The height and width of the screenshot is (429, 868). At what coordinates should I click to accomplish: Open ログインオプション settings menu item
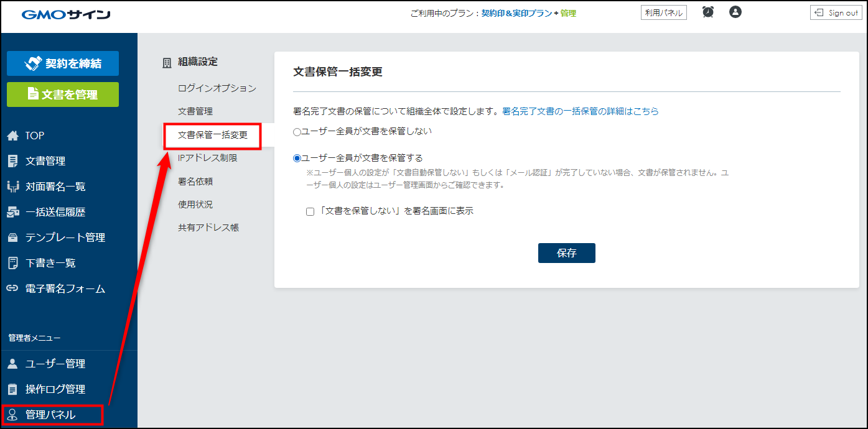[217, 88]
